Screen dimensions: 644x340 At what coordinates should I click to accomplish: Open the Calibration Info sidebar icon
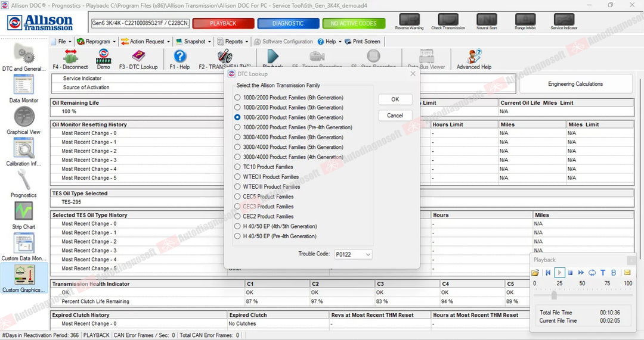click(24, 148)
